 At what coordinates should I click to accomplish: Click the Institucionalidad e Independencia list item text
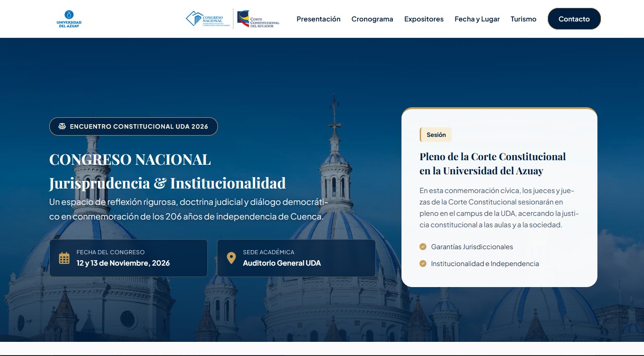485,263
